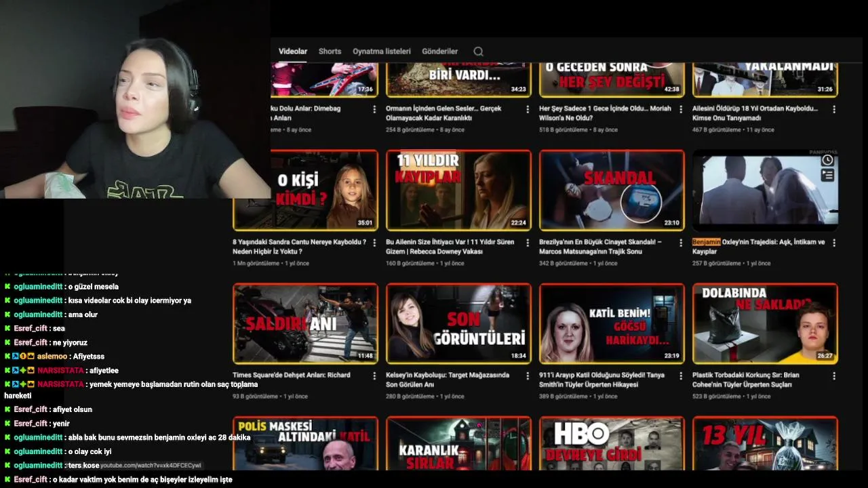Click the youtube.com/watch link in chat
This screenshot has width=868, height=488.
tap(151, 466)
